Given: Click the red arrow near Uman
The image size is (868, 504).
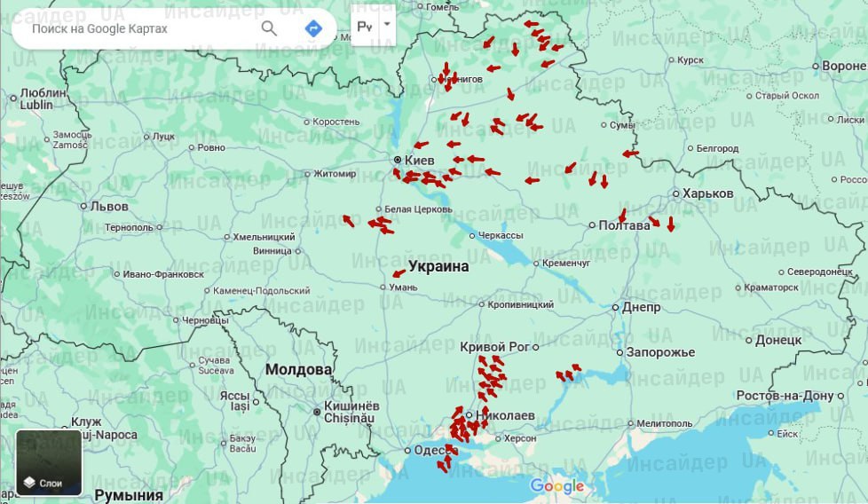Looking at the screenshot, I should click(x=398, y=273).
